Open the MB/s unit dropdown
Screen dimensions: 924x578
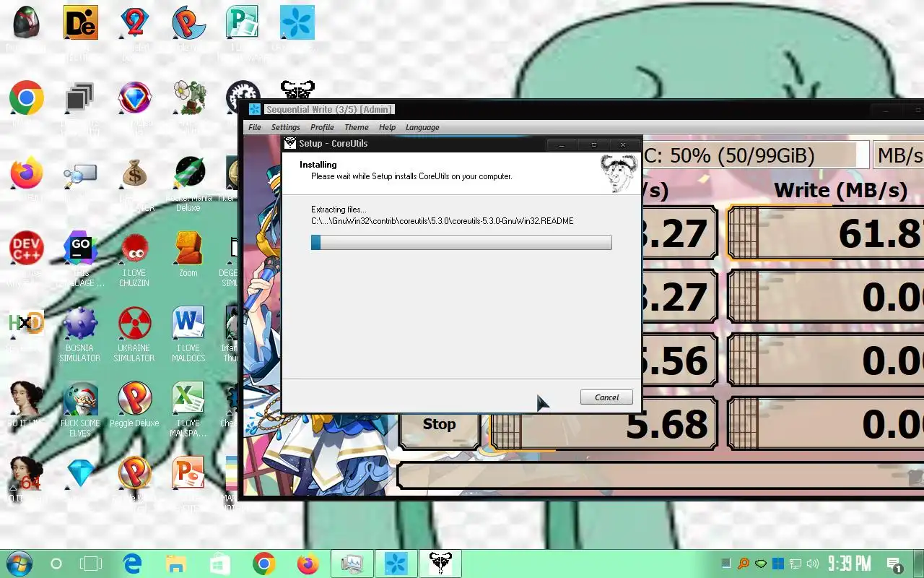[898, 155]
